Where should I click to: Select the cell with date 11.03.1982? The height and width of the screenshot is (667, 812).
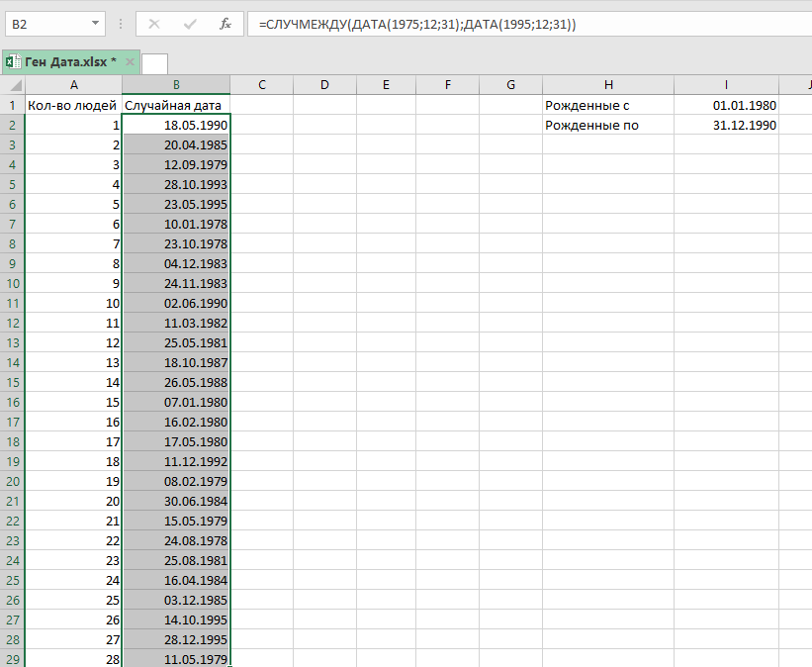pos(176,323)
